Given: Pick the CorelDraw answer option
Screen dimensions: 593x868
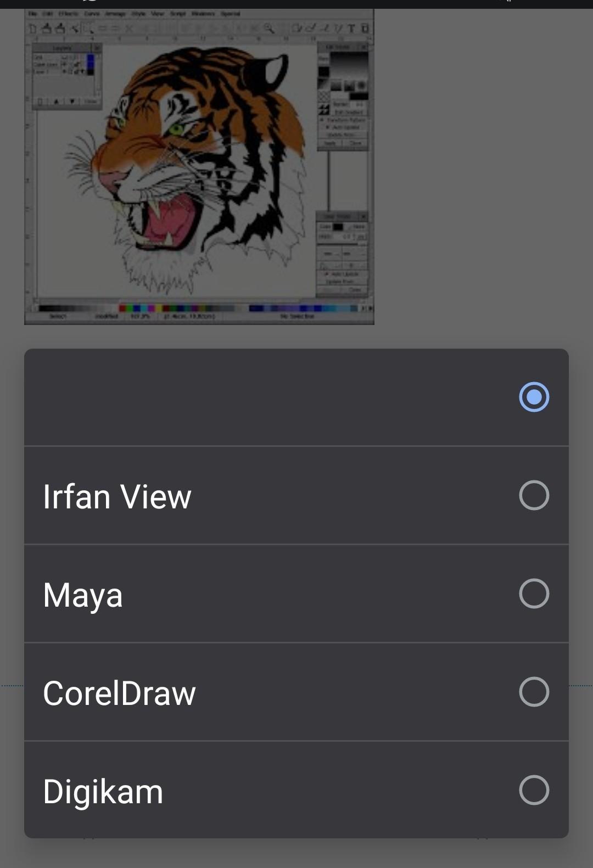Looking at the screenshot, I should click(119, 692).
